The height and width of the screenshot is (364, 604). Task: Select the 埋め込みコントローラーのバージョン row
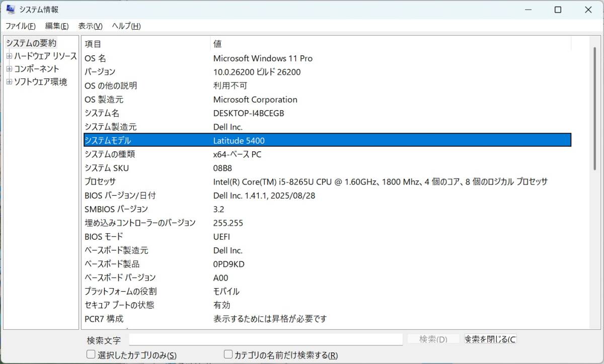tap(327, 223)
